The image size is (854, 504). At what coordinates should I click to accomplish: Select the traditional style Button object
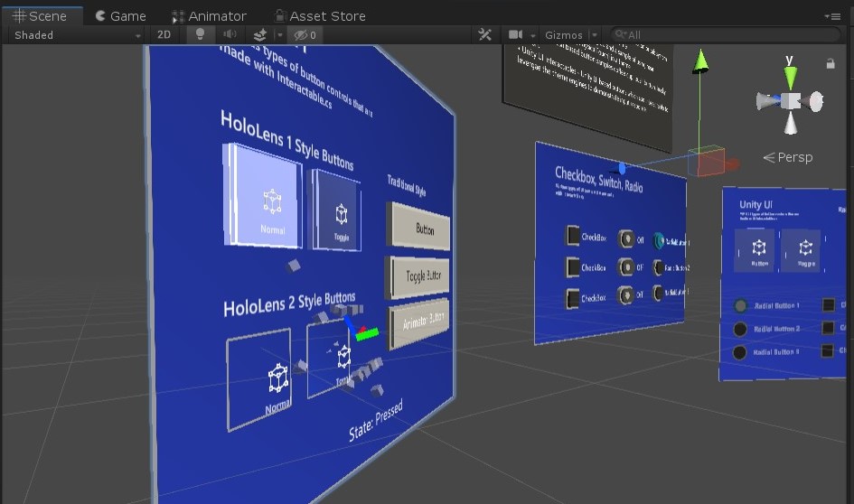click(418, 227)
